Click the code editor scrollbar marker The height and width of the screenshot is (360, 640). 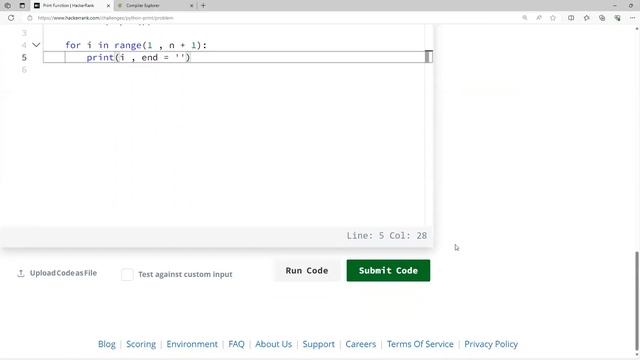(428, 56)
